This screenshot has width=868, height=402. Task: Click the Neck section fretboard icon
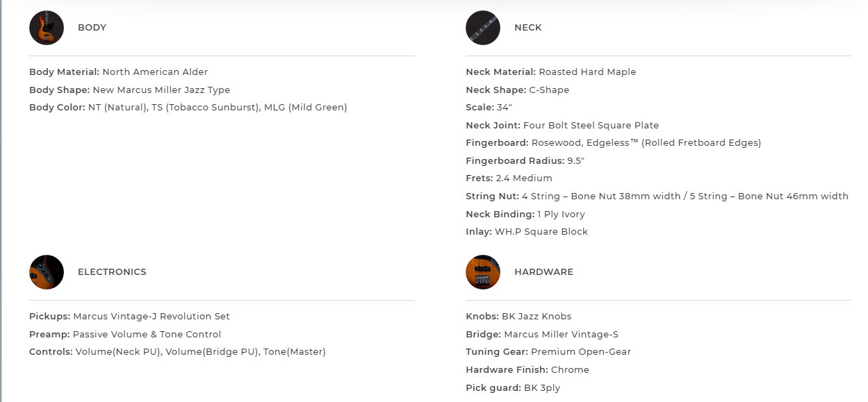point(483,28)
